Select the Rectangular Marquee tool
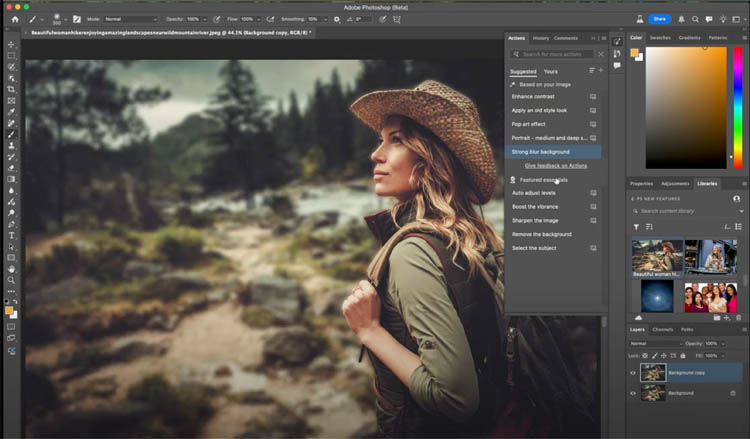750x439 pixels. click(11, 55)
